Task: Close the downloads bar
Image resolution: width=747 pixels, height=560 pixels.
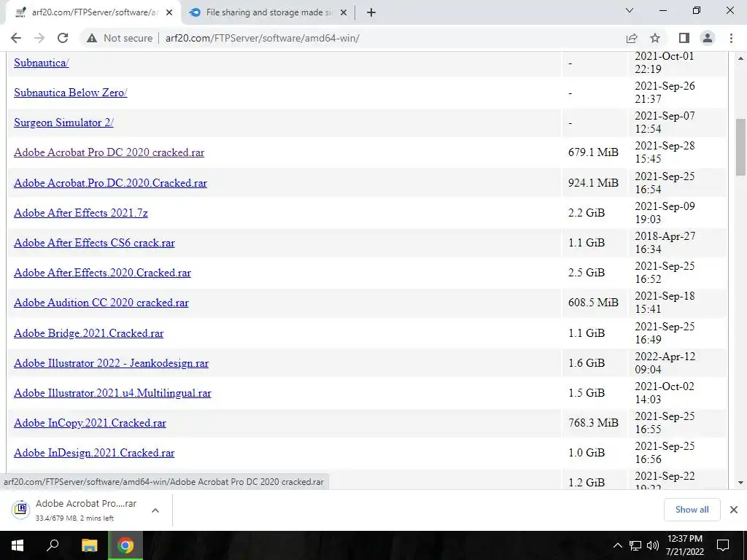Action: coord(734,510)
